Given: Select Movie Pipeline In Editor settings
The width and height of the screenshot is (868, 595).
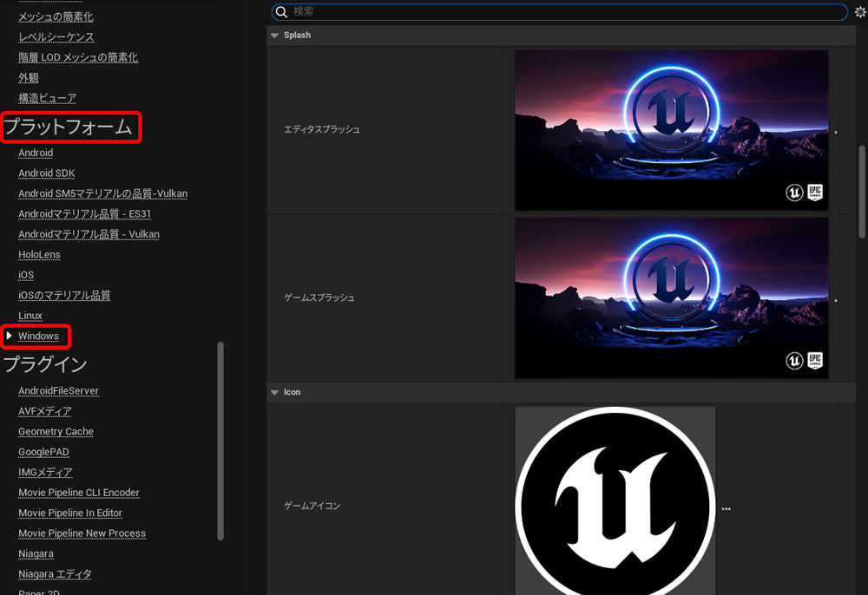Looking at the screenshot, I should pyautogui.click(x=70, y=513).
